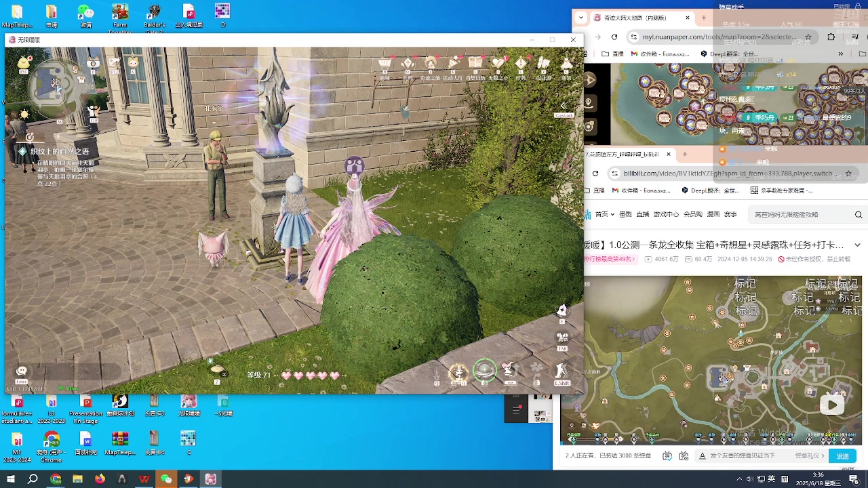Open the 首页 dropdown in bilibili nav

coord(604,214)
